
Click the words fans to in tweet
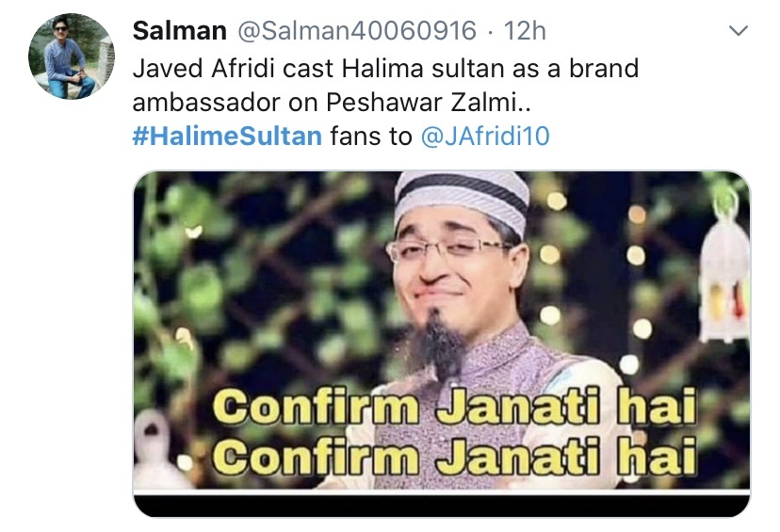[x=371, y=136]
